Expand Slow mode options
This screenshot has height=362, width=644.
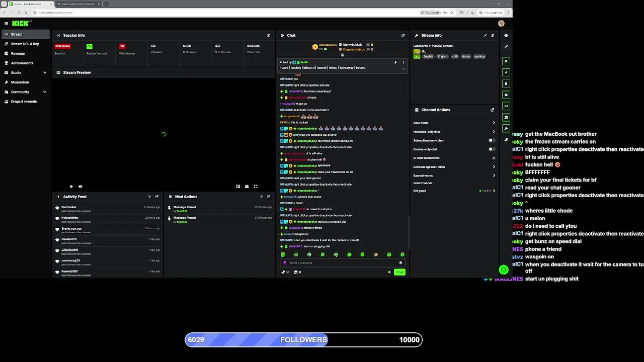click(x=494, y=123)
